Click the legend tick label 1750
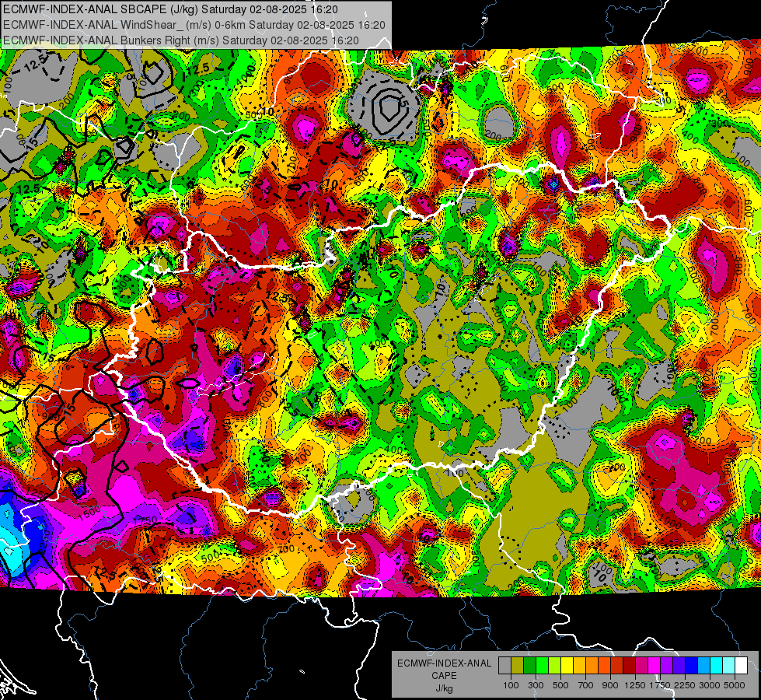Screen dimensions: 761x700 tap(661, 685)
